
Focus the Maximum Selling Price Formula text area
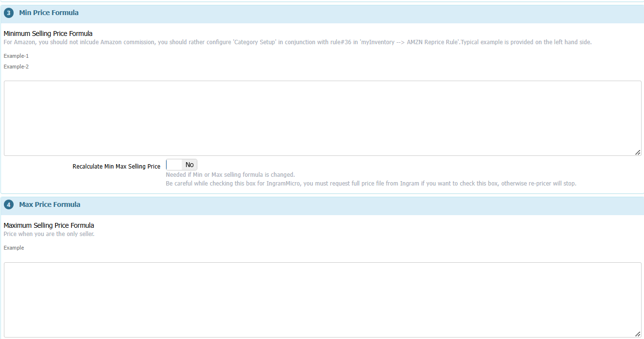pyautogui.click(x=322, y=300)
